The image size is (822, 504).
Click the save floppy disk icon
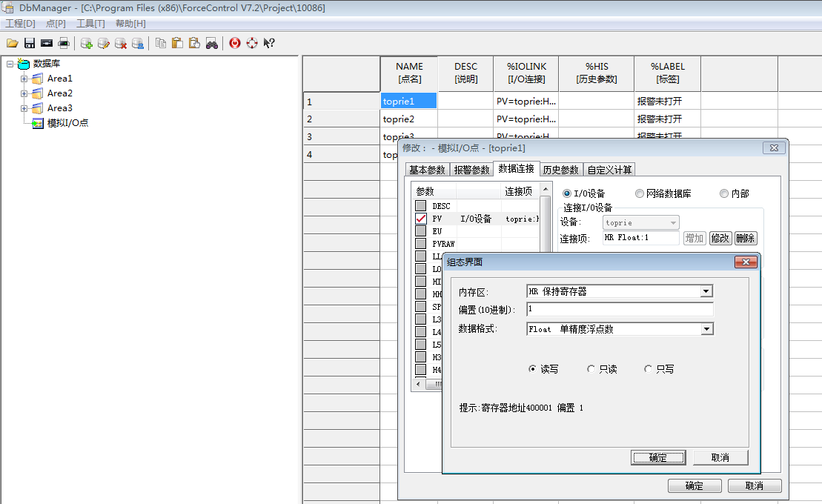click(x=30, y=43)
